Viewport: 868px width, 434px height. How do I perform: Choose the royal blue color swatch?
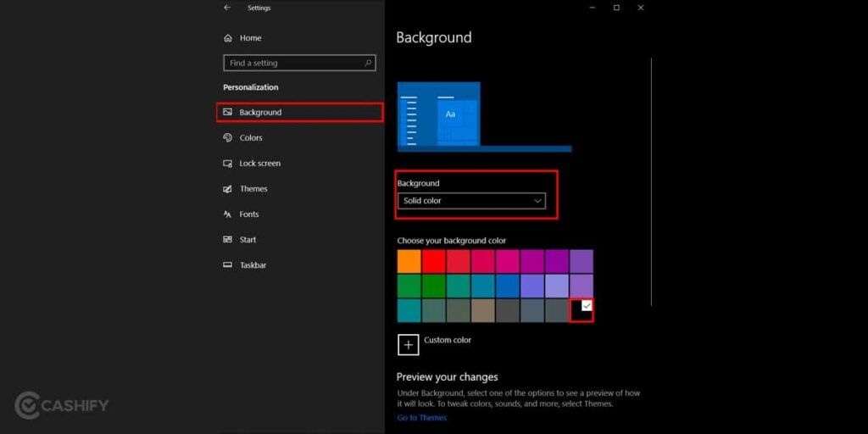coord(508,286)
